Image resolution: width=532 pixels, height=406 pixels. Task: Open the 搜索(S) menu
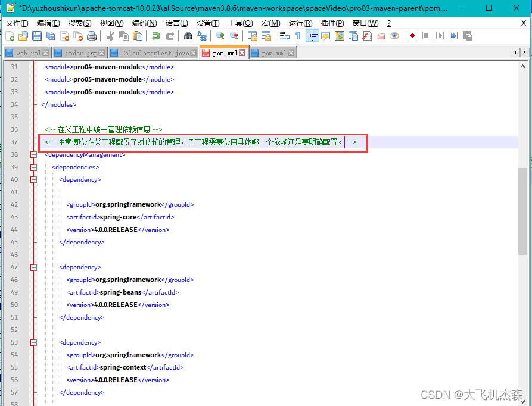coord(80,23)
